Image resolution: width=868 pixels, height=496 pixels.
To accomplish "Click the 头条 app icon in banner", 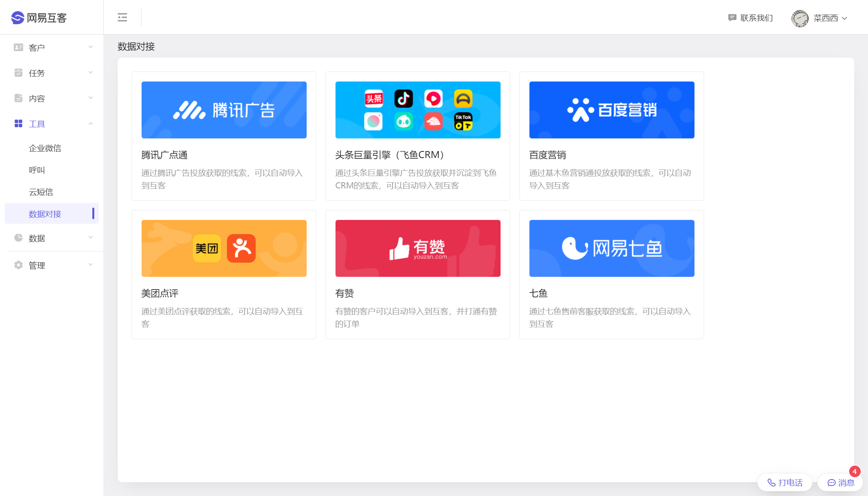I will coord(374,99).
